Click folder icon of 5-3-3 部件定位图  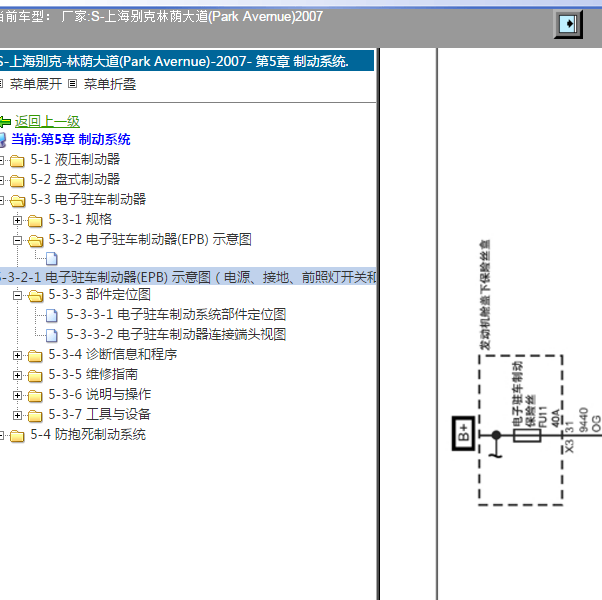[35, 296]
